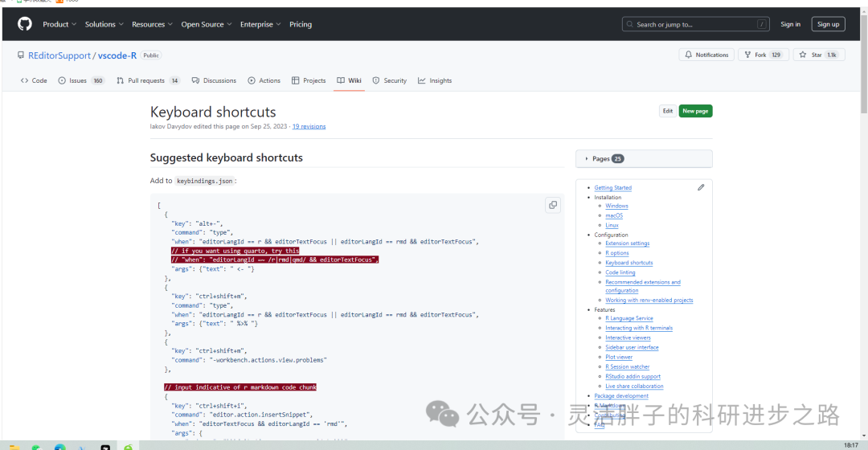
Task: Open the Linux installation link
Action: tap(612, 225)
